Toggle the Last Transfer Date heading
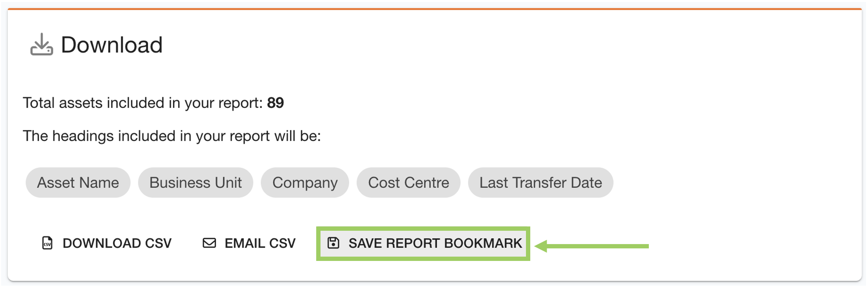Screen dimensions: 868x286 click(x=541, y=182)
